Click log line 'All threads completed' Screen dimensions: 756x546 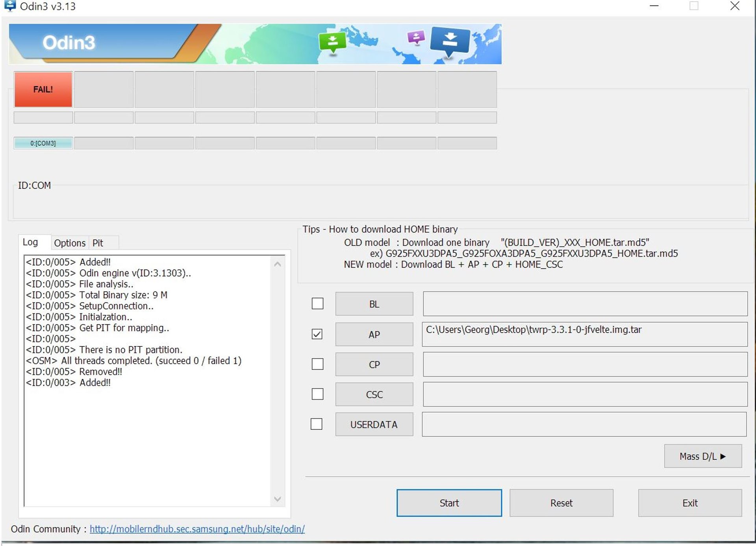click(x=133, y=361)
